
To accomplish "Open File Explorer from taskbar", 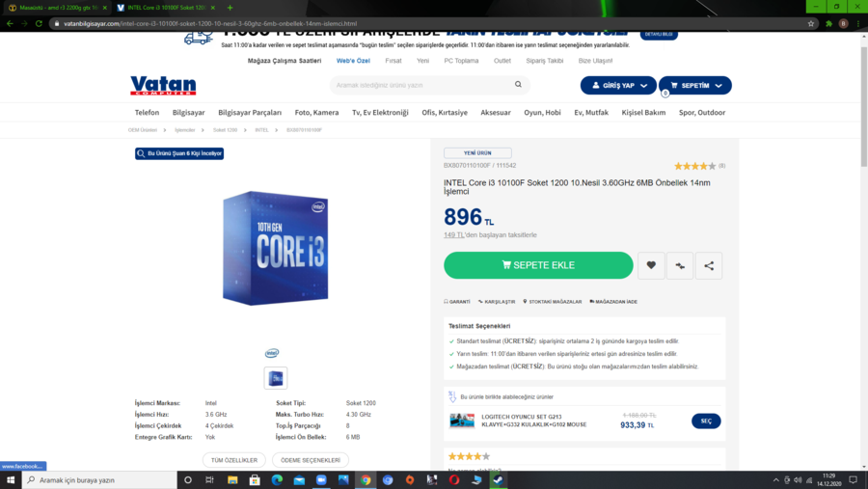I will click(232, 479).
